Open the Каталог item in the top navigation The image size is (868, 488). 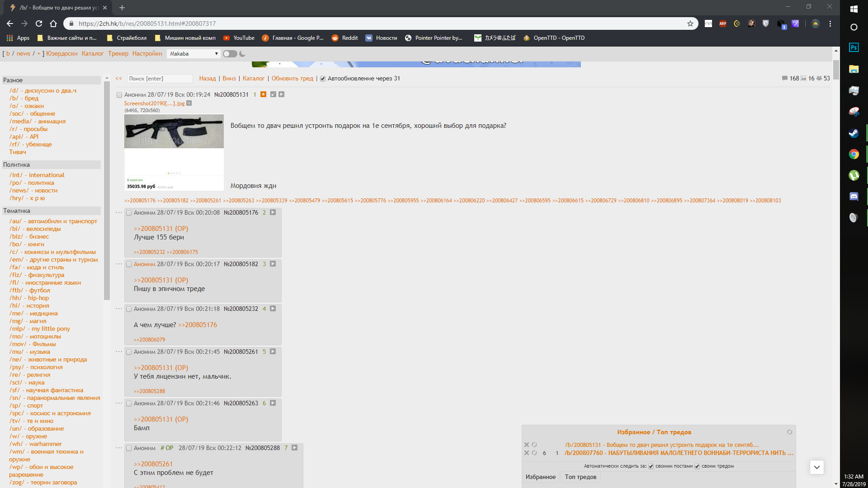pos(93,53)
